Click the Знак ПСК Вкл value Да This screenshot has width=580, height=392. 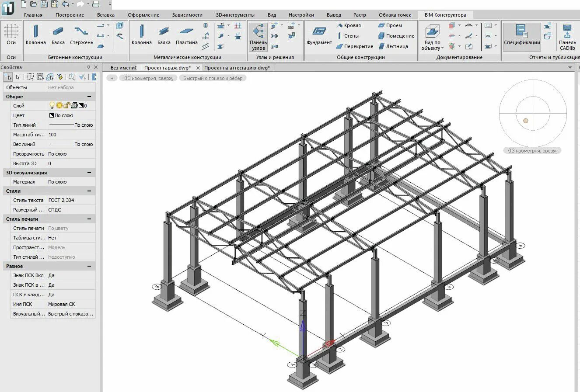click(x=71, y=275)
